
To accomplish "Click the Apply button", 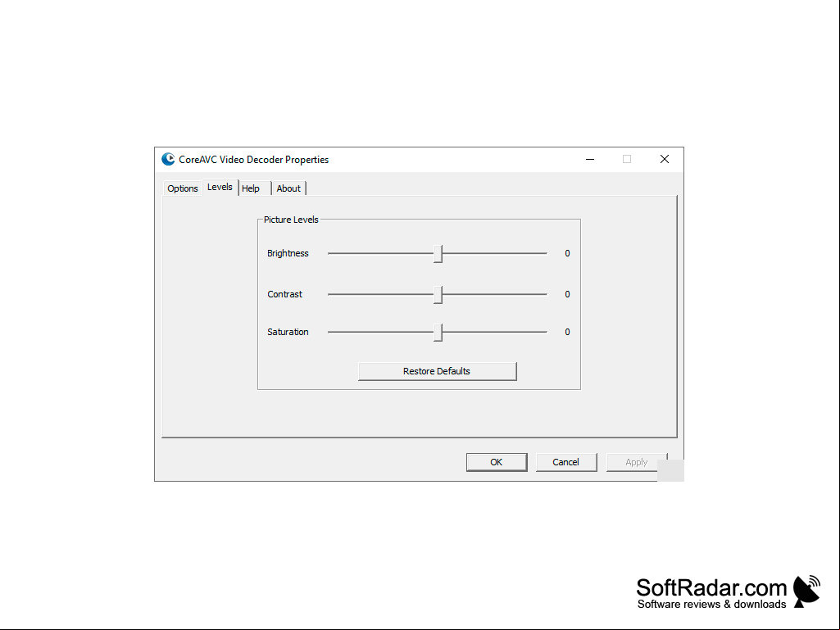I will pos(637,462).
